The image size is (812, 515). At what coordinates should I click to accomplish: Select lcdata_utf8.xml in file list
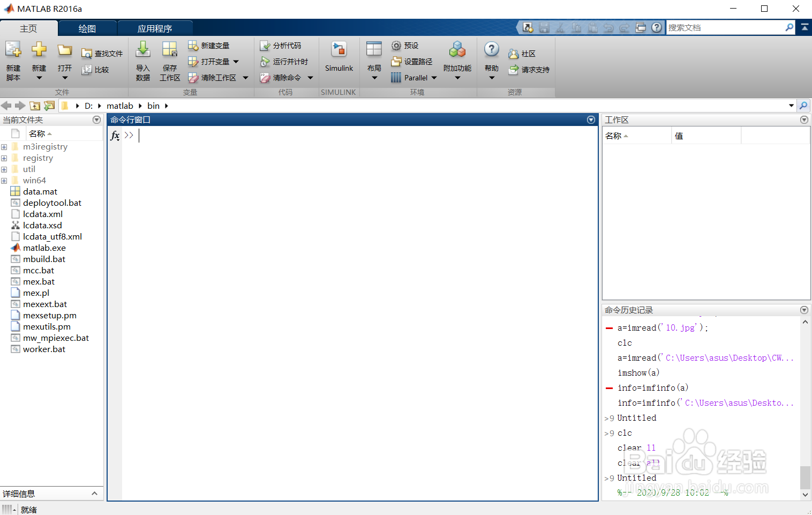[52, 237]
